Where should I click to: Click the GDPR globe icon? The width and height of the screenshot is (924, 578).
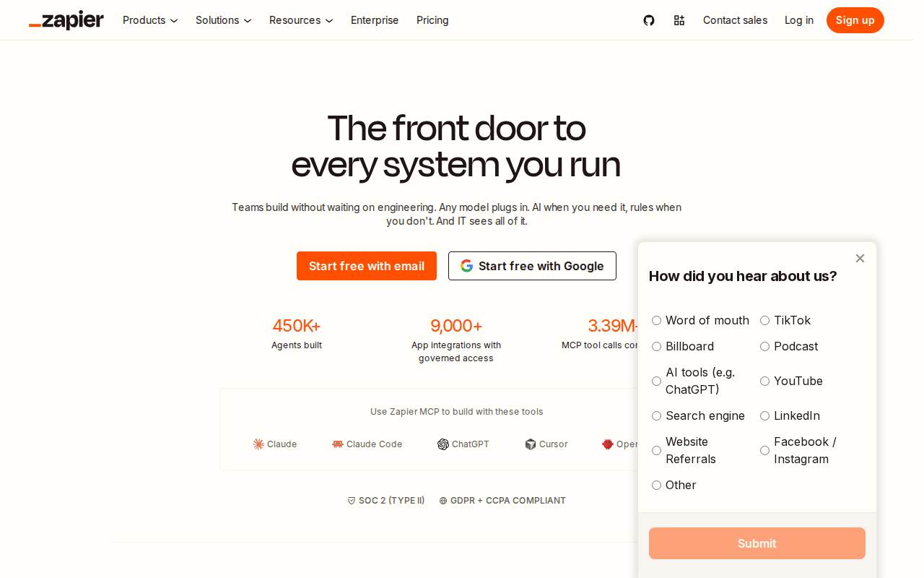point(443,501)
